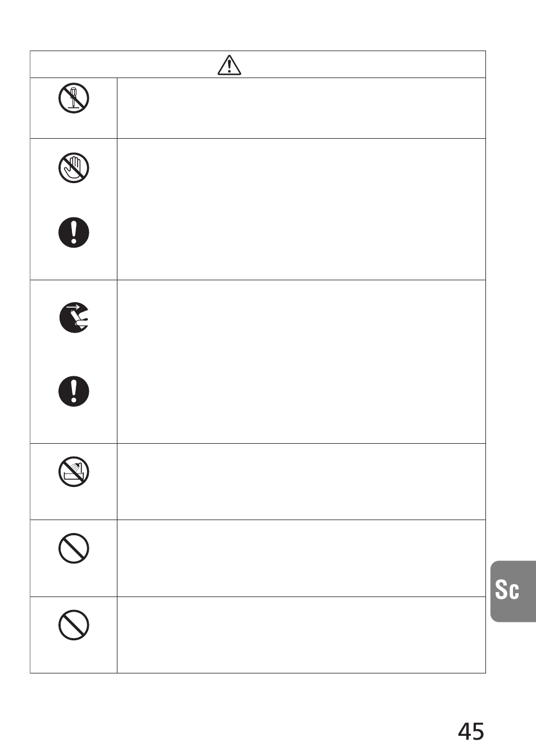Click the empty text cell in the second-to-last row
Screen dimensions: 536x756
coord(301,558)
